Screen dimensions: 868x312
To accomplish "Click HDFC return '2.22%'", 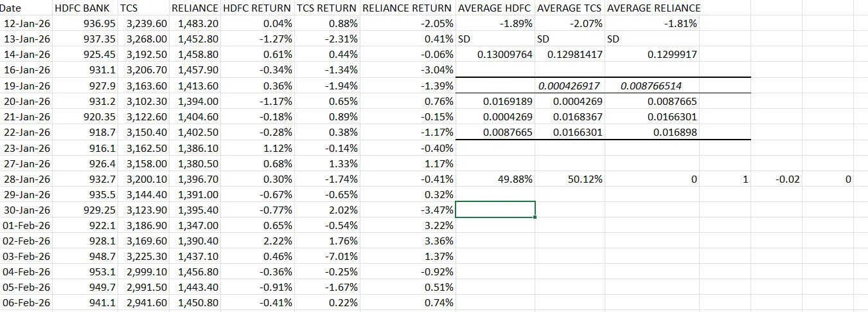I will tap(258, 241).
